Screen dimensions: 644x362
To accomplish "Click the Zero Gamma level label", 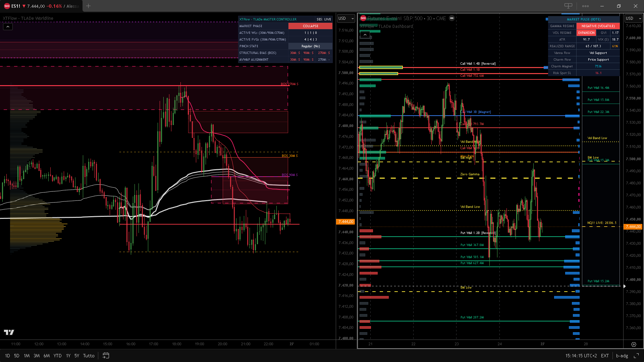I will tap(470, 174).
